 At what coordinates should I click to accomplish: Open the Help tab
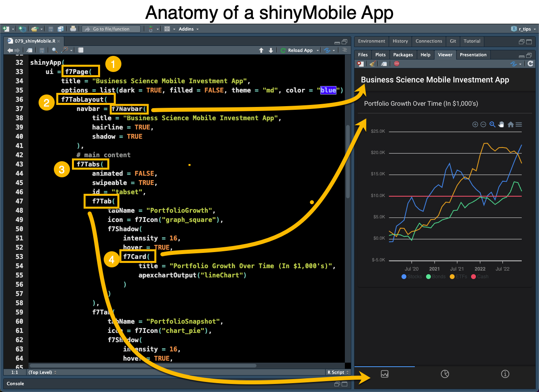(x=426, y=55)
